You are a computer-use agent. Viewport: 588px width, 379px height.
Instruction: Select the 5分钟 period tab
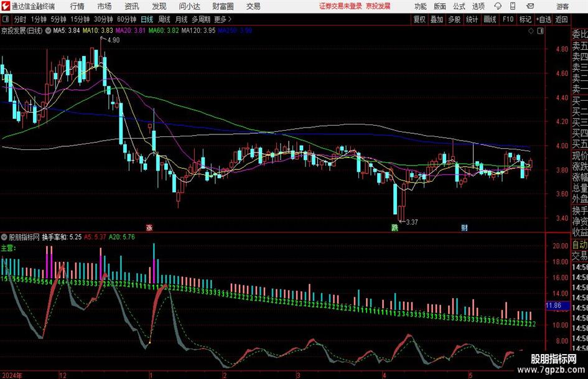tap(58, 19)
